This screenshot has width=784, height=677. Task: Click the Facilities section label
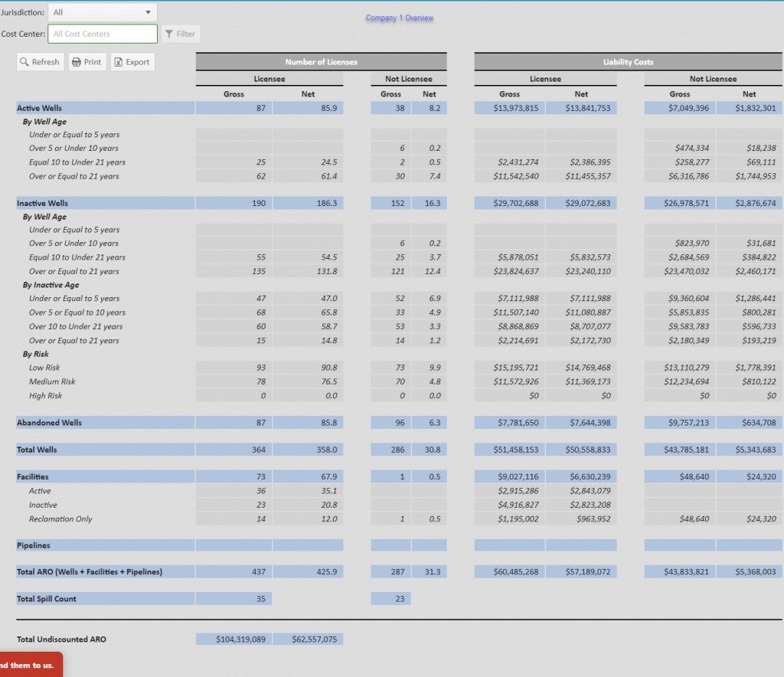pos(34,476)
